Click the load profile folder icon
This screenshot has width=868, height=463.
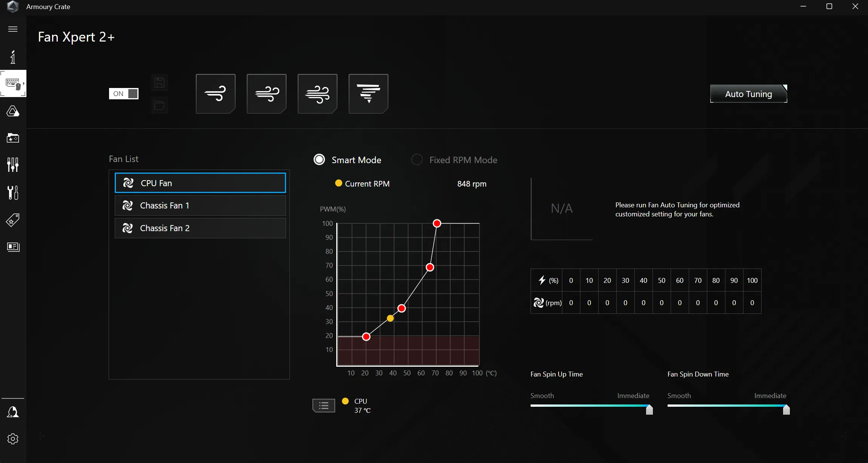pyautogui.click(x=159, y=105)
